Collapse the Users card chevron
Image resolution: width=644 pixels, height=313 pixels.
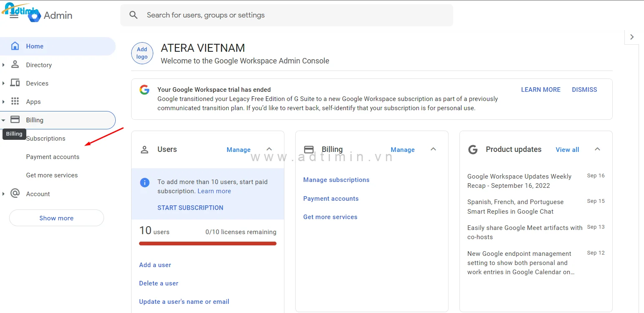point(269,149)
